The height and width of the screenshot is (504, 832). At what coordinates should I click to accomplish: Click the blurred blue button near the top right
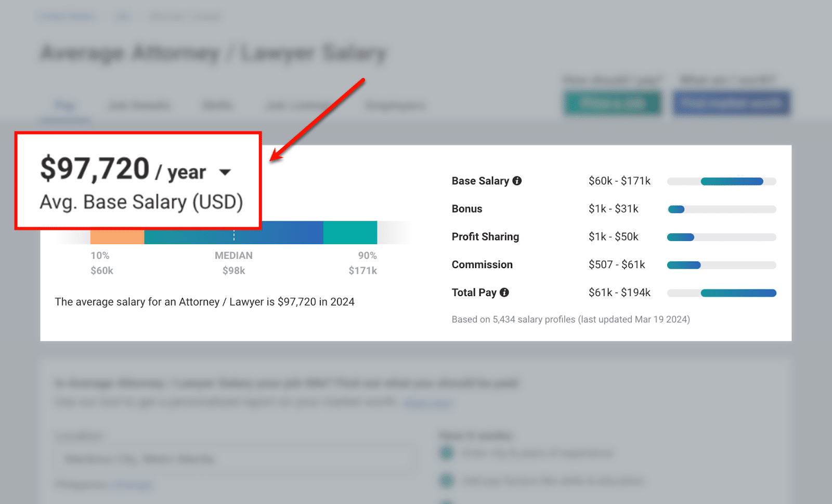[731, 103]
